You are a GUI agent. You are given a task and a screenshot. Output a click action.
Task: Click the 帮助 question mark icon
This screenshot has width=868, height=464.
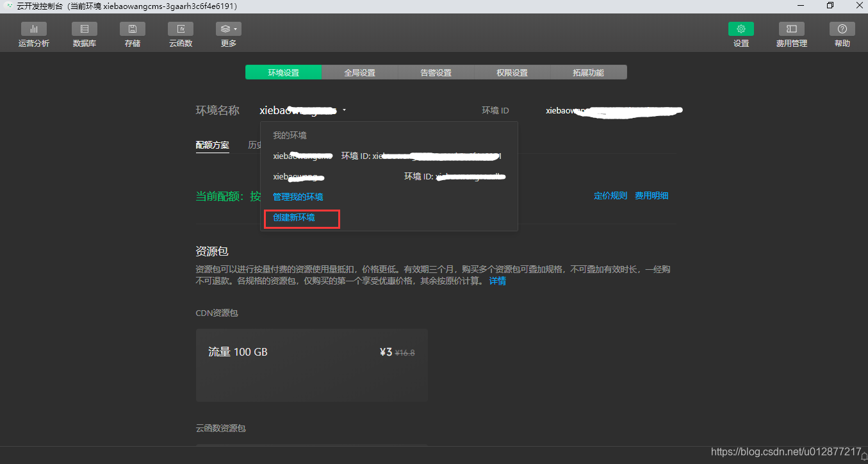842,33
